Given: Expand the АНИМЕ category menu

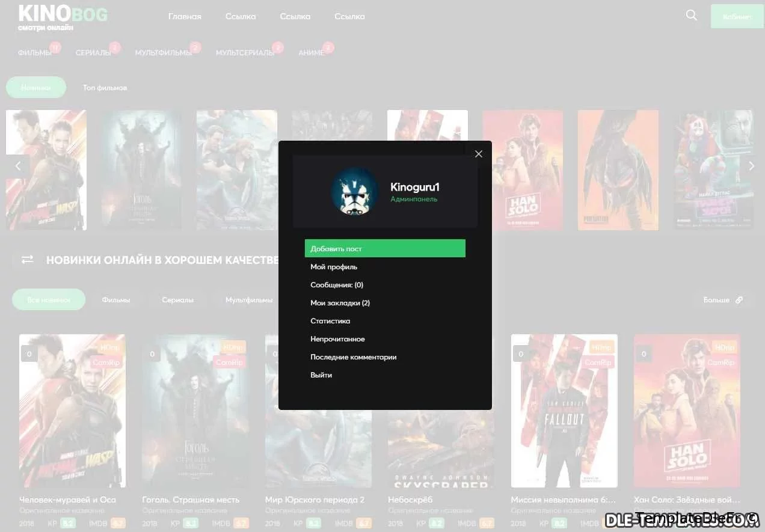Looking at the screenshot, I should (311, 53).
